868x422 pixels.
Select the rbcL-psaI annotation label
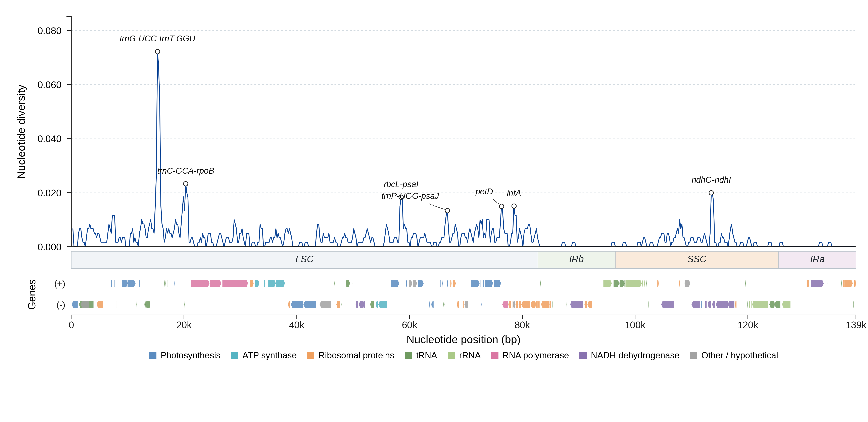[401, 184]
